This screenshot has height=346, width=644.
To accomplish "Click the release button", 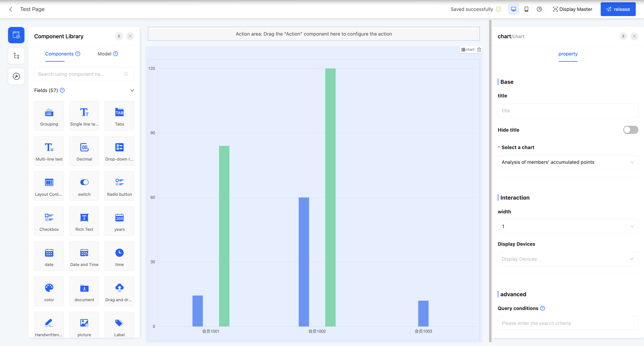I will (618, 9).
